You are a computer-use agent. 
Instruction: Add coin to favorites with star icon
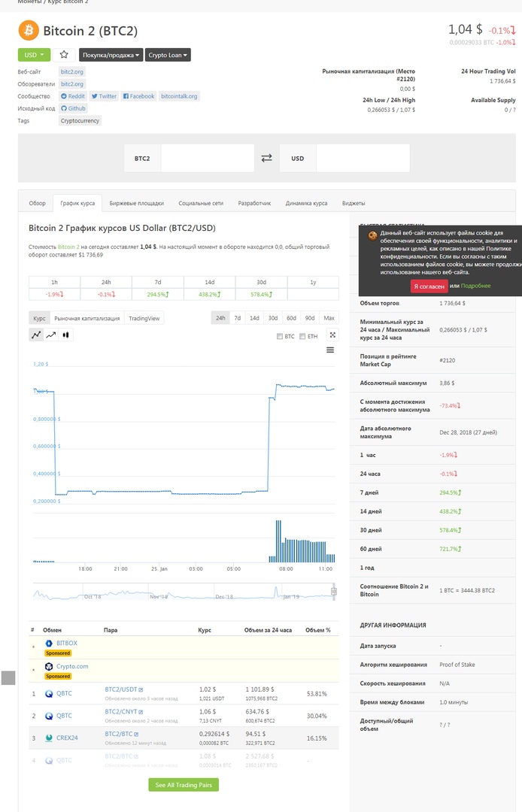[64, 55]
